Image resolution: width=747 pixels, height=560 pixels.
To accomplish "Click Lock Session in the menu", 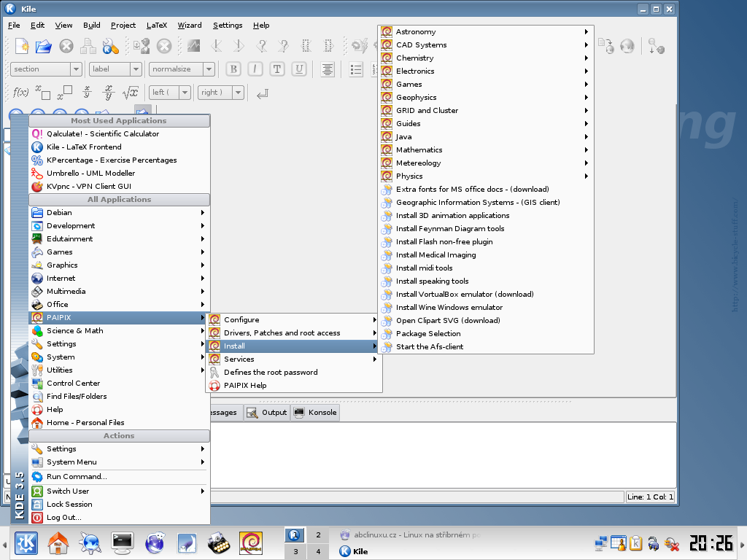I will tap(119, 504).
